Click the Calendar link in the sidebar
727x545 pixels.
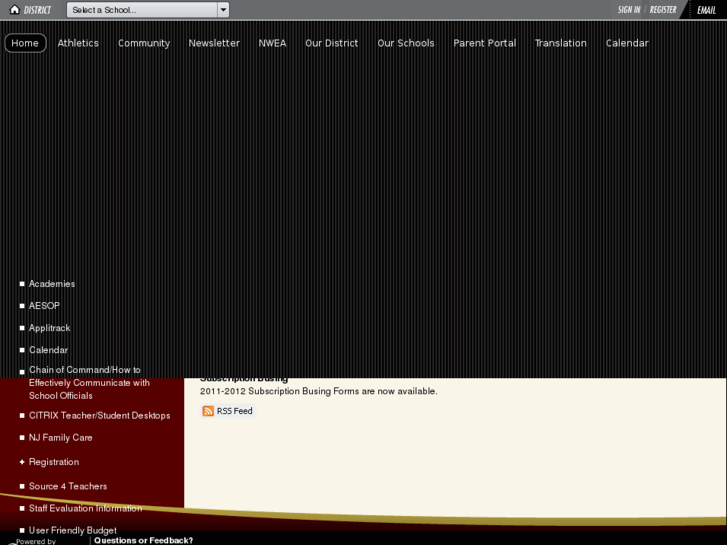[x=48, y=350]
